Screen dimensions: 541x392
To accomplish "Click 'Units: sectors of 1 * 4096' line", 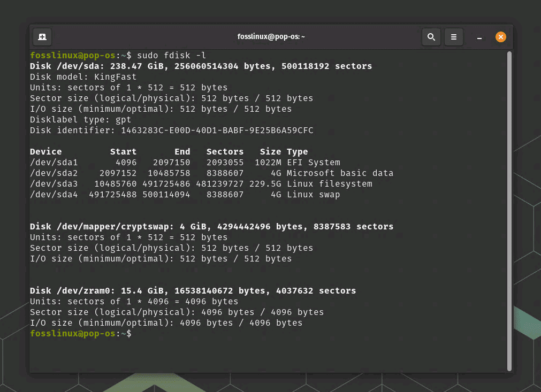I will (134, 301).
